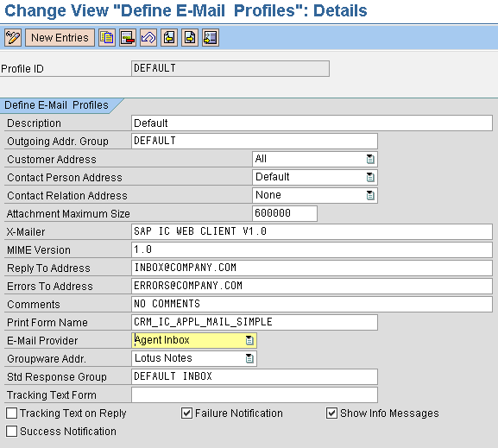Image resolution: width=498 pixels, height=448 pixels.
Task: Go to the next entry icon
Action: pyautogui.click(x=190, y=38)
